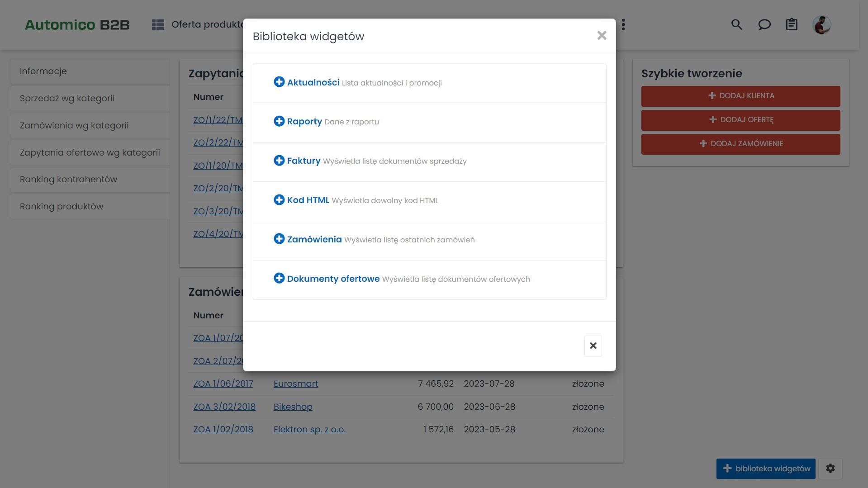
Task: Open search with the magnifier icon
Action: point(736,24)
